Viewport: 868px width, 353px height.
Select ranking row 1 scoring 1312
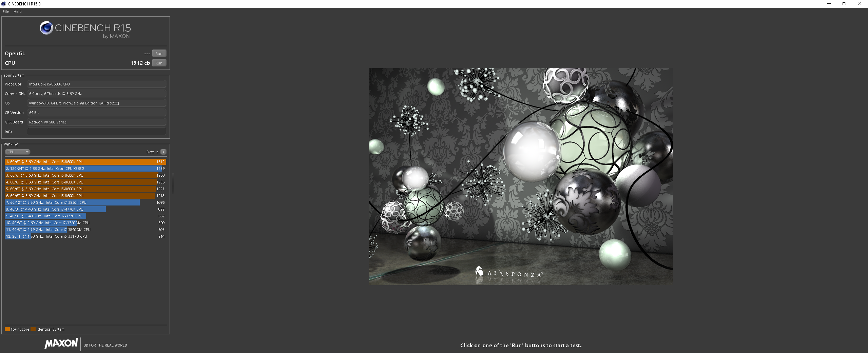tap(85, 162)
